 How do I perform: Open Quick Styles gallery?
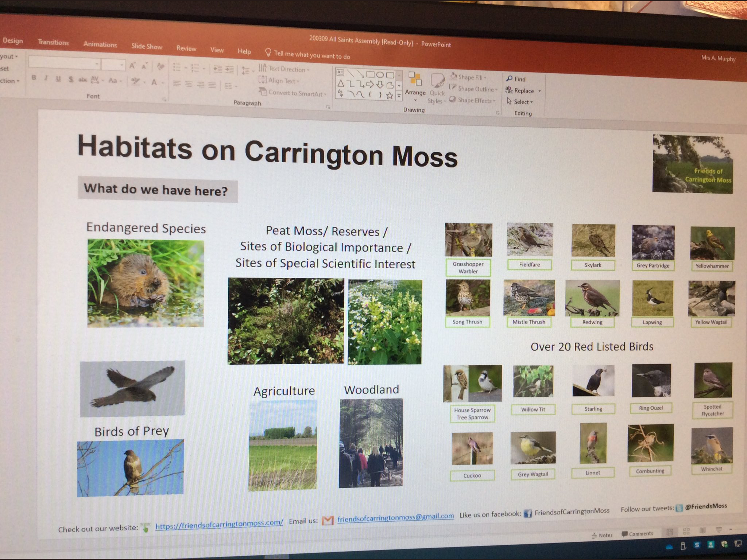[x=437, y=89]
